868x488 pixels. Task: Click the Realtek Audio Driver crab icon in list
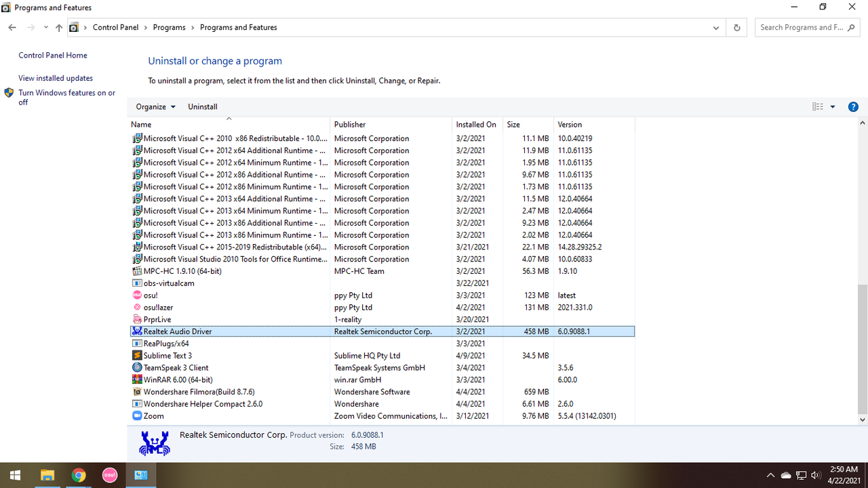(137, 331)
